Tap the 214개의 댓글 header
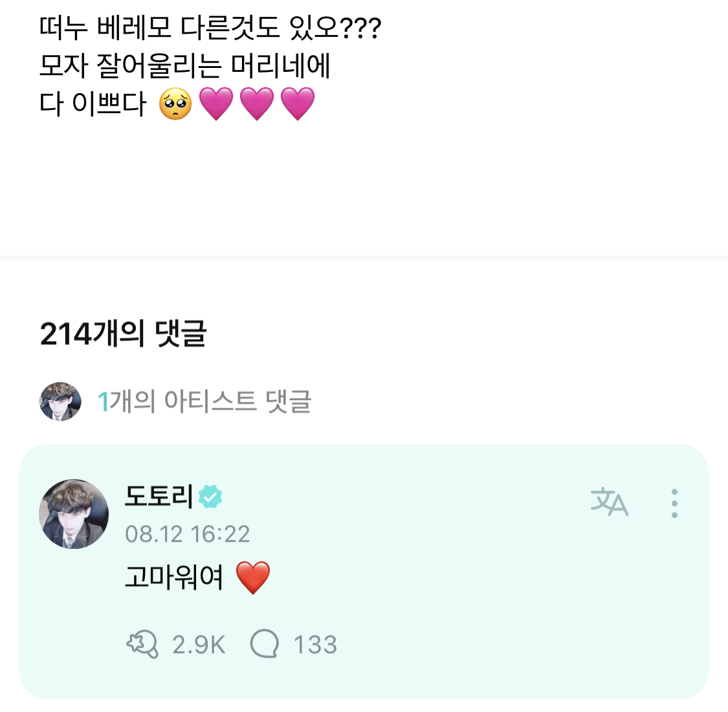The width and height of the screenshot is (728, 712). [123, 334]
